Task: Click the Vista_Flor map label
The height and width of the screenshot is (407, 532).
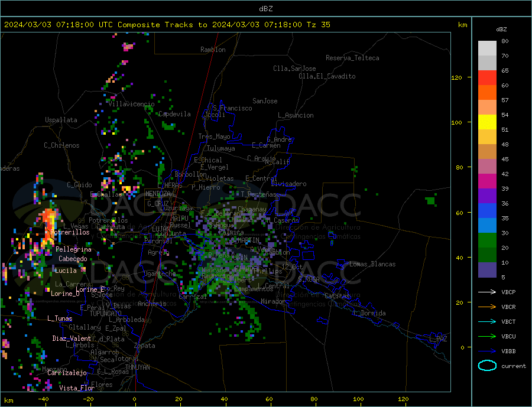Action: 77,388
